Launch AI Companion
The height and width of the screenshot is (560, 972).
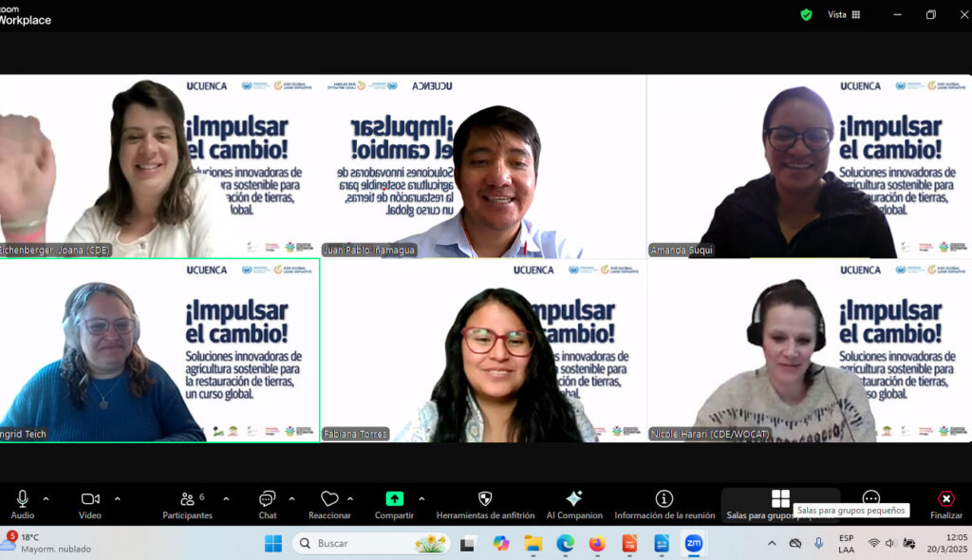click(x=574, y=504)
